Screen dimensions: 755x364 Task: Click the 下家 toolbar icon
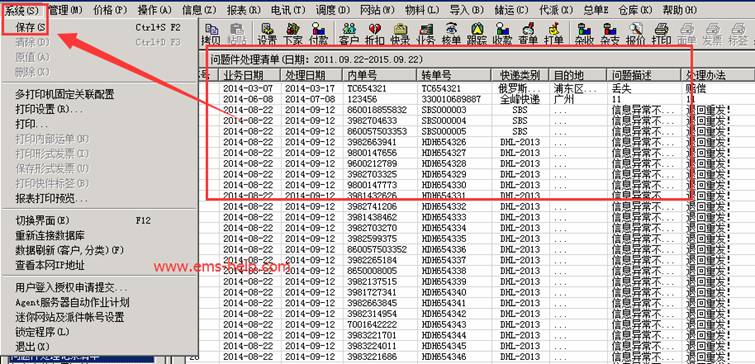click(292, 34)
